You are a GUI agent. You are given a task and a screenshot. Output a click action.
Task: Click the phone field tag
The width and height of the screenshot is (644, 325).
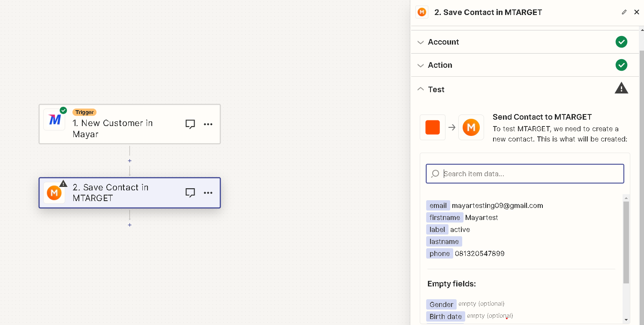pyautogui.click(x=439, y=253)
